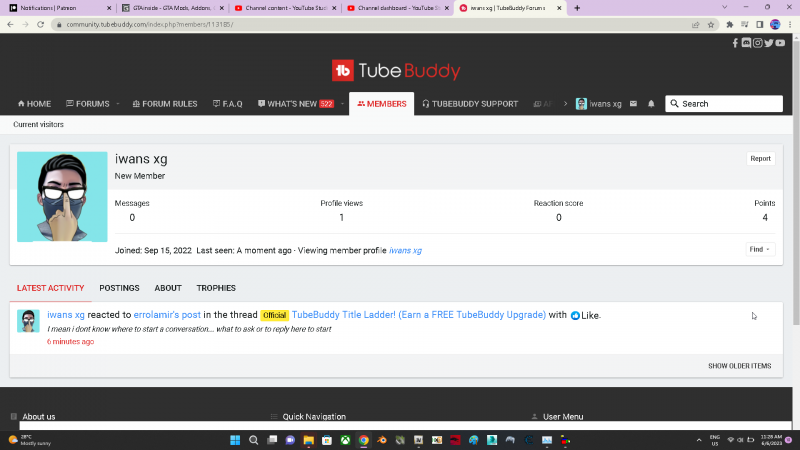Open the inbox envelope icon
Viewport: 800px width, 450px height.
(633, 104)
